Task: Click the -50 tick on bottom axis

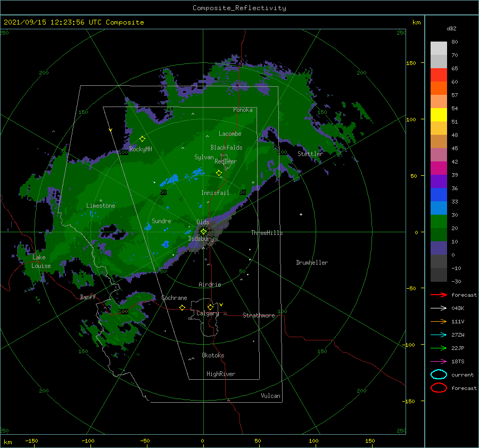Action: [144, 441]
